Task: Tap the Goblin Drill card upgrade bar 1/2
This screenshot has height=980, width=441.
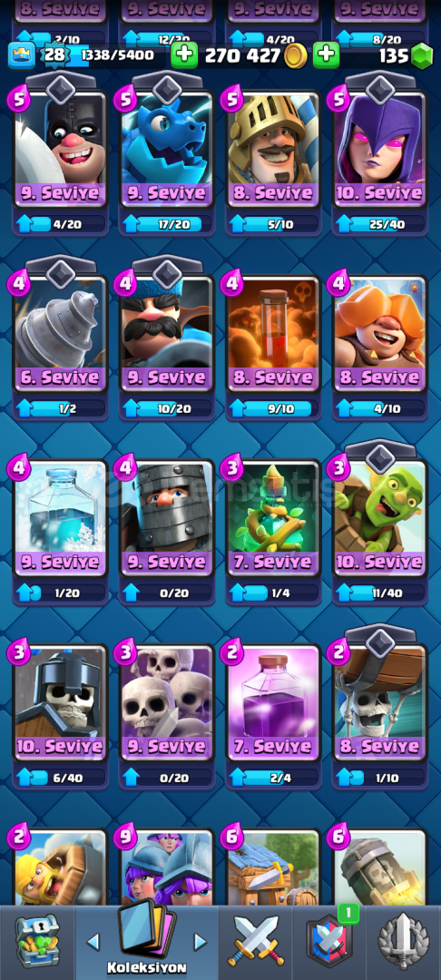Action: (60, 408)
